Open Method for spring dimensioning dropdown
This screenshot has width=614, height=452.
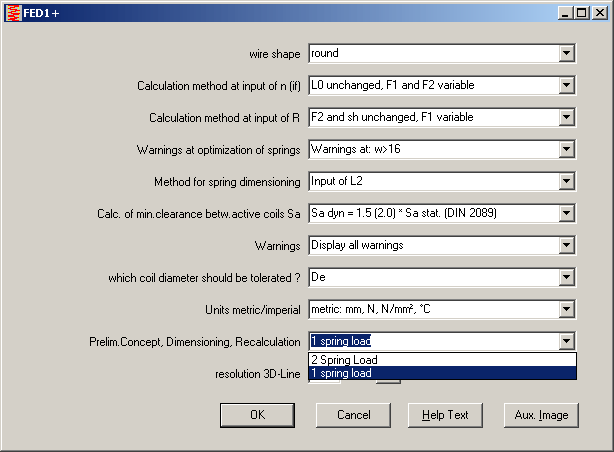point(566,182)
